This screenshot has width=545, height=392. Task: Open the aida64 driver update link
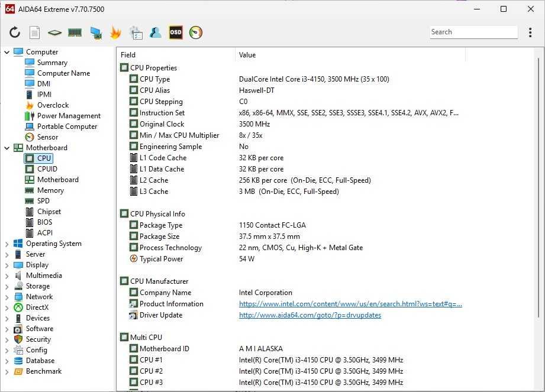coord(310,315)
